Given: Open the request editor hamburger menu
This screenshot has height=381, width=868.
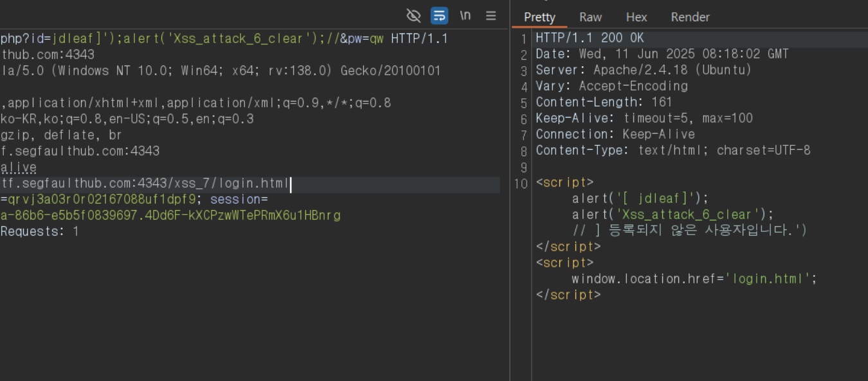Looking at the screenshot, I should coord(491,15).
